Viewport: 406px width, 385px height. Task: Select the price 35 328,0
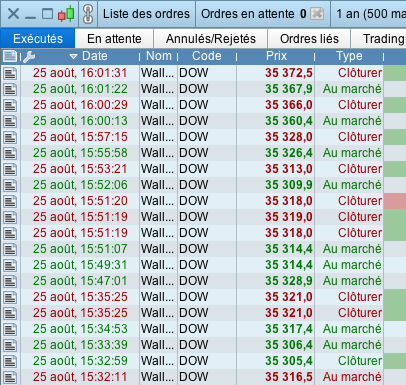click(x=289, y=137)
